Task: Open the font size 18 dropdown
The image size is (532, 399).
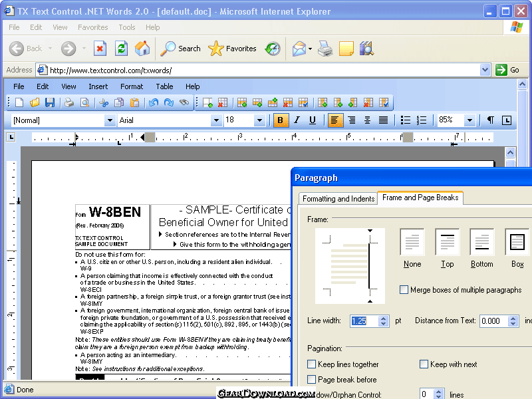Action: [x=259, y=120]
